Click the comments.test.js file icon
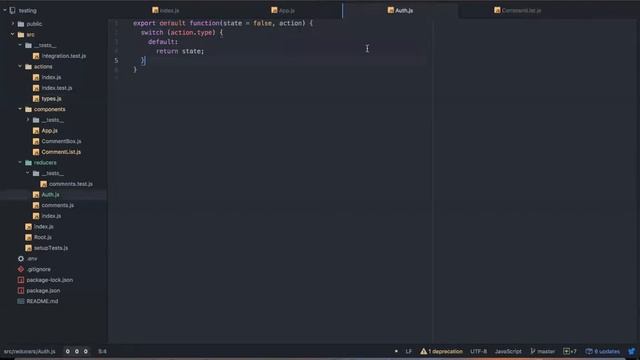640x360 pixels. pyautogui.click(x=44, y=184)
